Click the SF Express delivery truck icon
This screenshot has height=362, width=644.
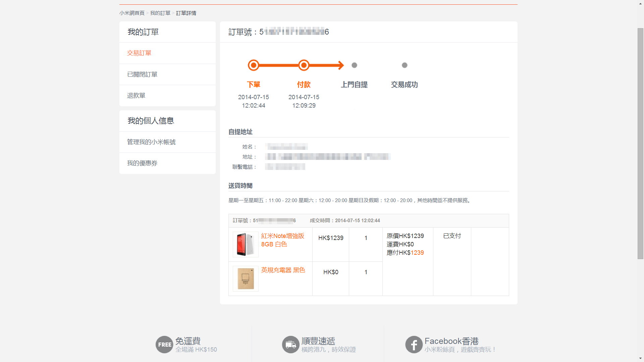pyautogui.click(x=291, y=345)
